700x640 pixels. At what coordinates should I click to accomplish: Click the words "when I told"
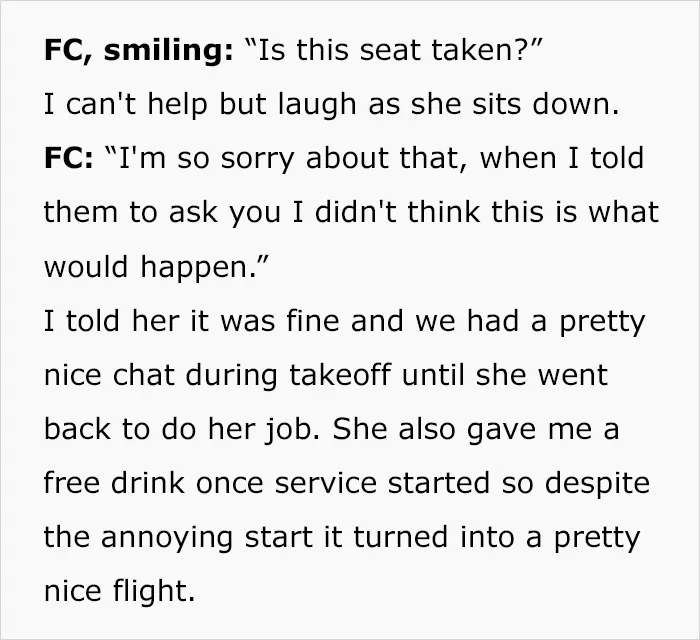pos(562,158)
